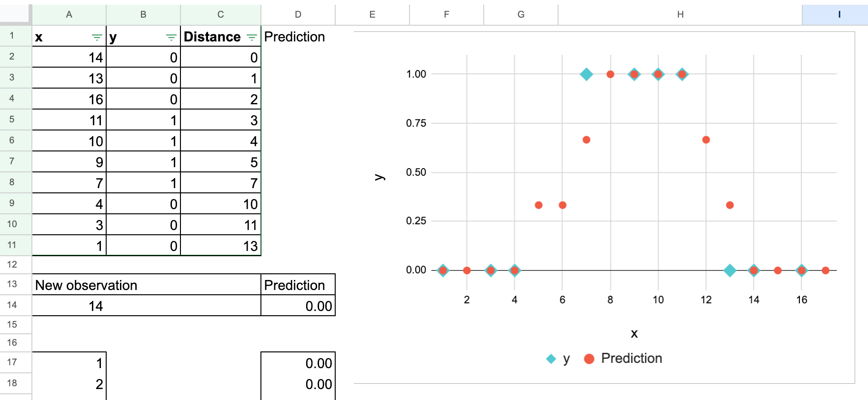Click the teal diamond legend marker for y
The width and height of the screenshot is (868, 400).
(551, 359)
